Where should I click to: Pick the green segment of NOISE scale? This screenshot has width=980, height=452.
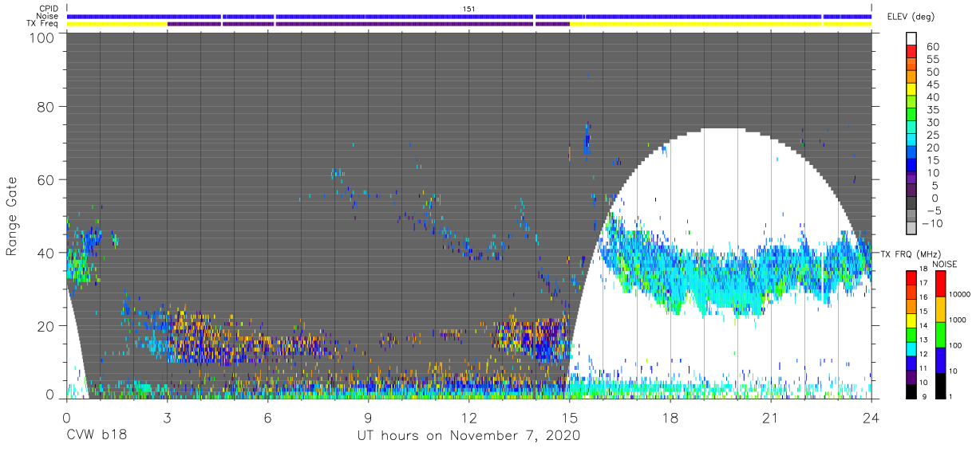pos(940,333)
